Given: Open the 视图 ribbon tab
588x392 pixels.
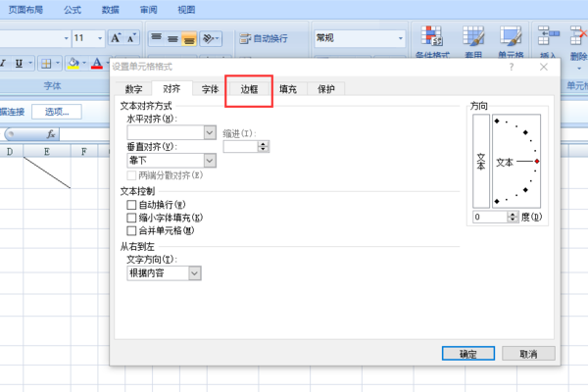Looking at the screenshot, I should click(x=186, y=10).
